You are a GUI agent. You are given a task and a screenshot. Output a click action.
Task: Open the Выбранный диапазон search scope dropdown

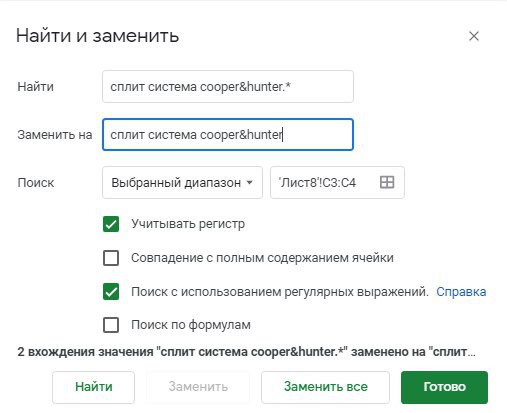coord(182,183)
